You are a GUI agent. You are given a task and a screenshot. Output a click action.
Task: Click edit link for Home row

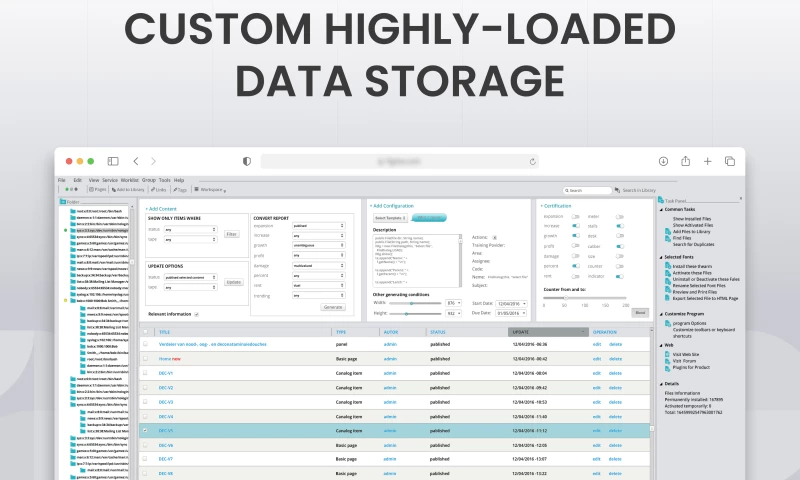click(597, 359)
